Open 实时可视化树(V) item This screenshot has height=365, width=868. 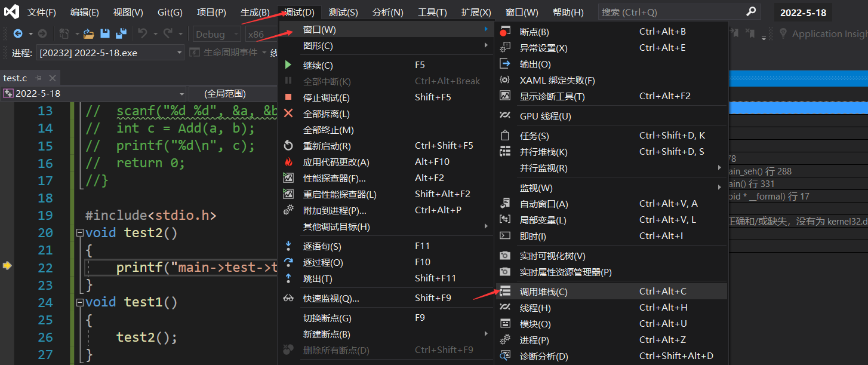(612, 256)
